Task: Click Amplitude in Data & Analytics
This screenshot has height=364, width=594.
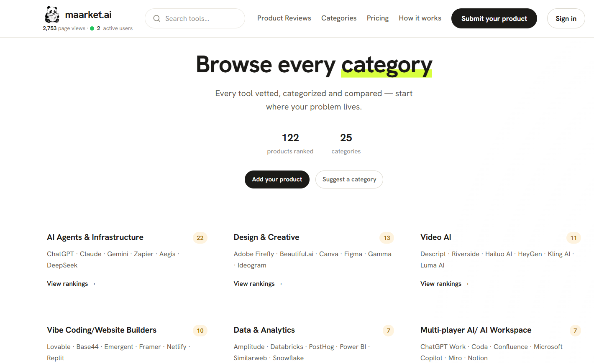Action: (x=249, y=347)
